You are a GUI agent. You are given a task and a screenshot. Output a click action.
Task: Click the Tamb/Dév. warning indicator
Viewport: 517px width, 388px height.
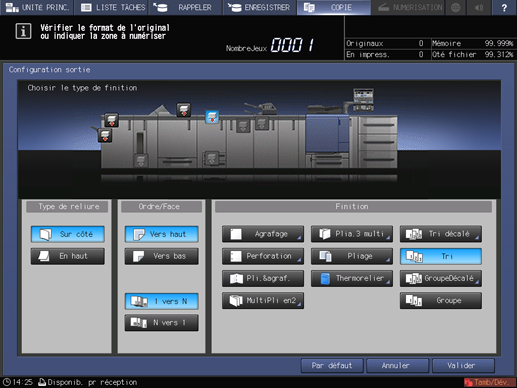tap(489, 382)
